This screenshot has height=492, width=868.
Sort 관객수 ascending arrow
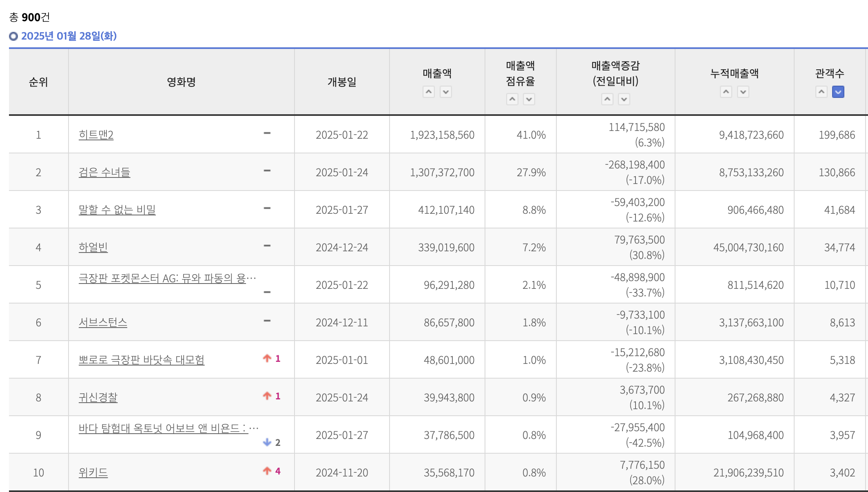pyautogui.click(x=821, y=92)
